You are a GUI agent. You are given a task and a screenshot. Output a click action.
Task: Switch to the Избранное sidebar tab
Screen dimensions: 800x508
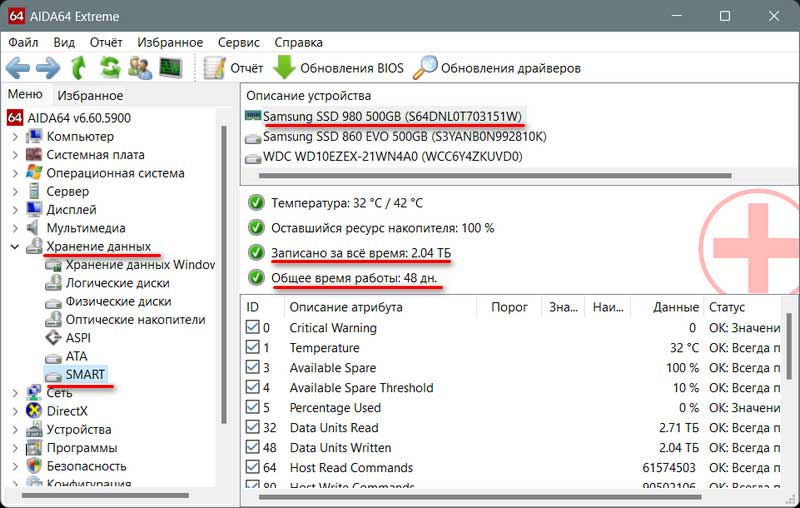(90, 95)
